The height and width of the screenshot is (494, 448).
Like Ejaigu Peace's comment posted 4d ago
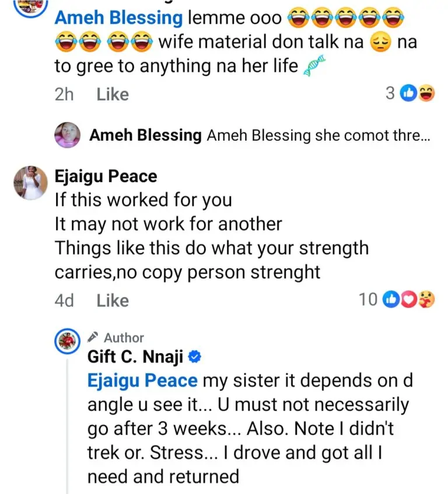tap(113, 301)
